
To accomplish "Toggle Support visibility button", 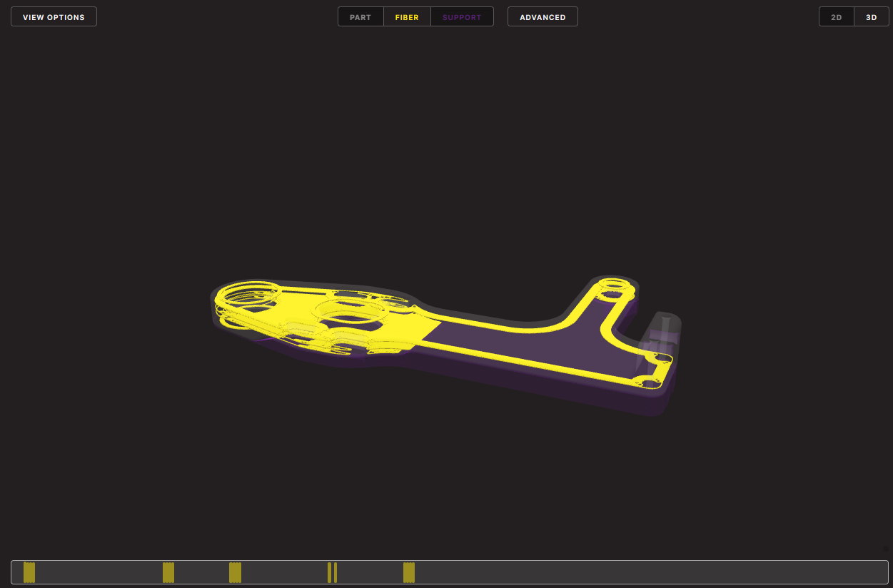I will (x=462, y=17).
